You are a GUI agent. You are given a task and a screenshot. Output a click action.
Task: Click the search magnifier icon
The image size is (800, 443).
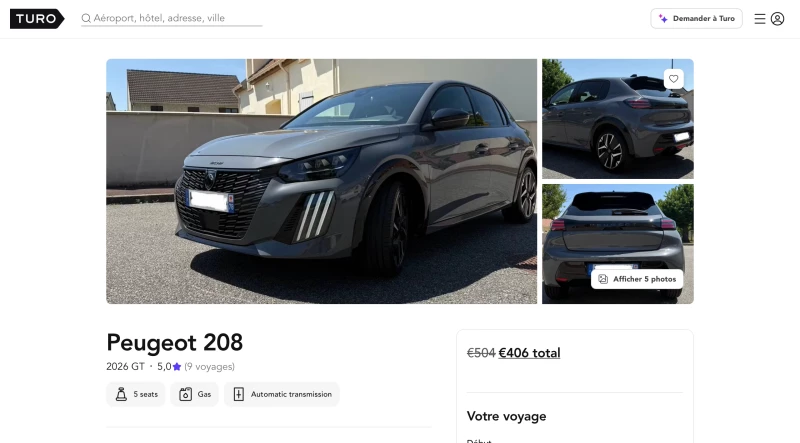tap(86, 18)
